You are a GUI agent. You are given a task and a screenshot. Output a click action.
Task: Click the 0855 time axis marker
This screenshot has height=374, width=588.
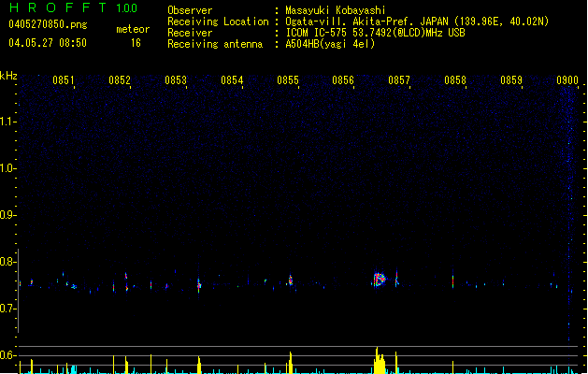(288, 80)
